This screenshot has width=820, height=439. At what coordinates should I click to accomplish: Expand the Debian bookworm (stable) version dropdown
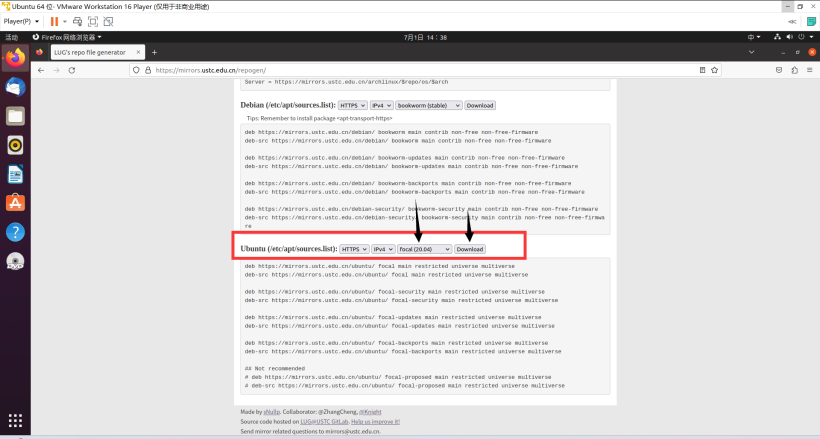(x=428, y=105)
